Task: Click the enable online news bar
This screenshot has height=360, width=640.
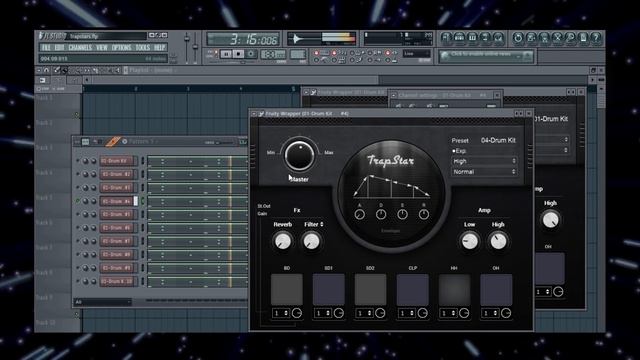Action: [x=486, y=56]
